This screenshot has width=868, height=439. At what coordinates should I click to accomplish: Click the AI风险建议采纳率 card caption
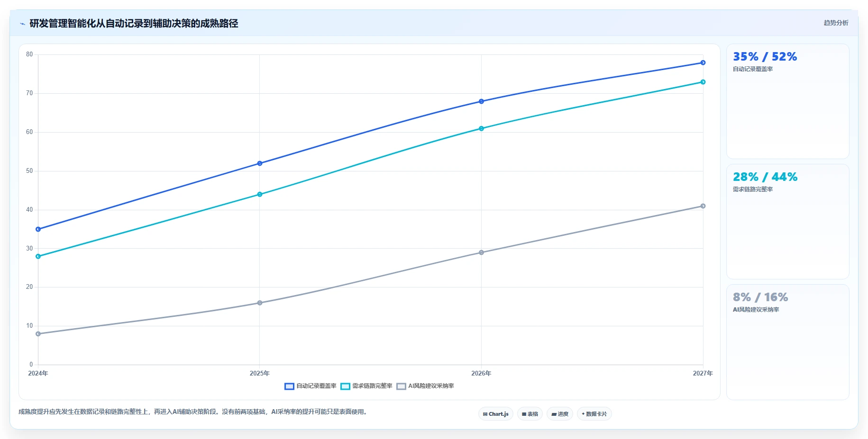coord(756,310)
